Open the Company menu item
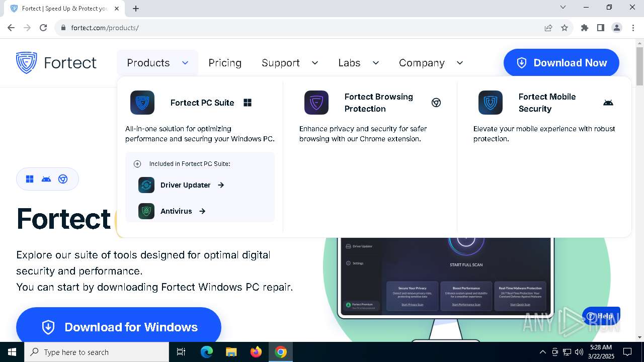644x362 pixels. pyautogui.click(x=422, y=63)
